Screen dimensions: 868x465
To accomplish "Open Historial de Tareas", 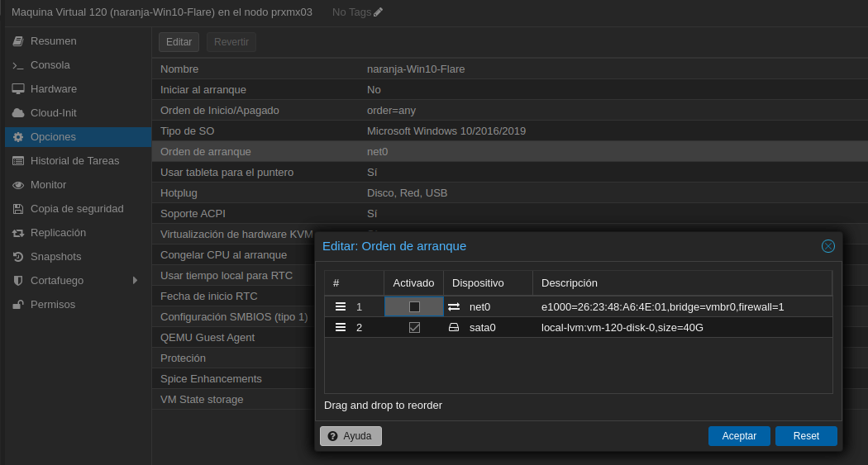I will click(x=78, y=161).
